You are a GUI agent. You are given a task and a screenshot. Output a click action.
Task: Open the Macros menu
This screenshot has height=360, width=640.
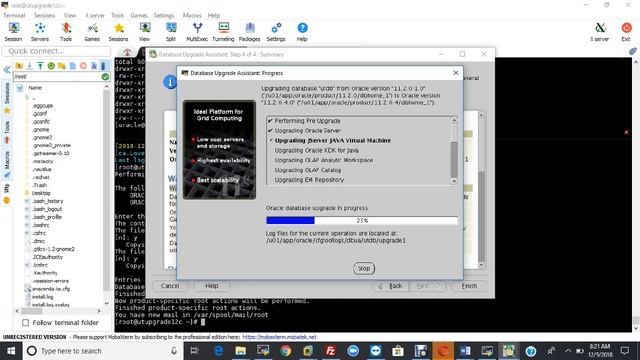192,15
